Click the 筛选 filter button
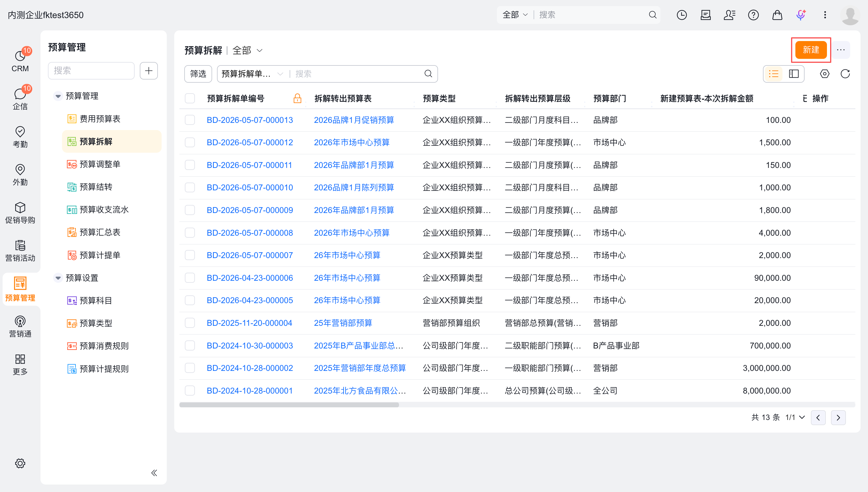Screen dimensions: 868x492 [x=198, y=74]
